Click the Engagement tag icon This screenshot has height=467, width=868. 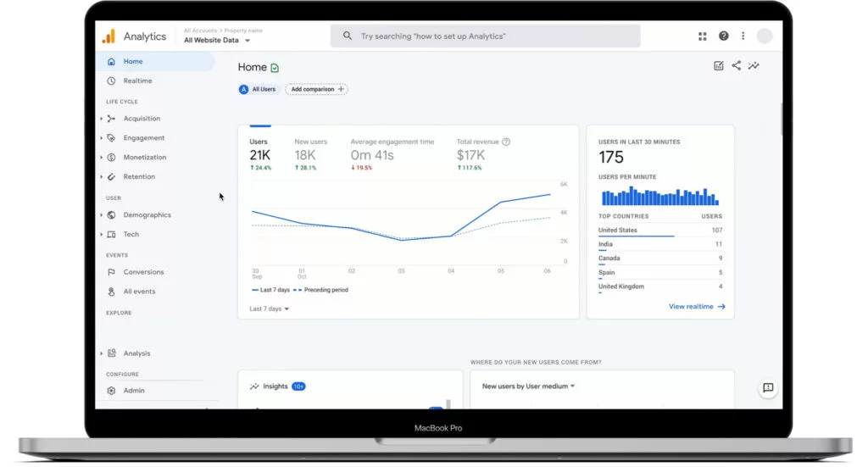[x=111, y=138]
